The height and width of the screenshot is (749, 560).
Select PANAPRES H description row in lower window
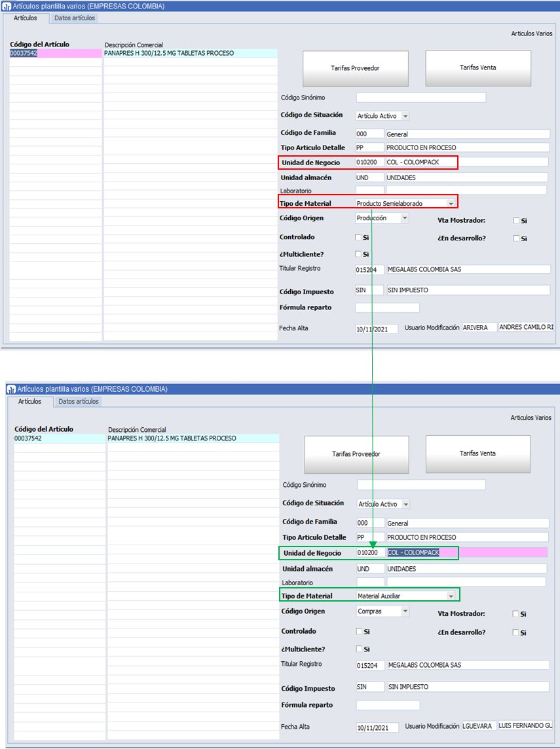(x=193, y=438)
